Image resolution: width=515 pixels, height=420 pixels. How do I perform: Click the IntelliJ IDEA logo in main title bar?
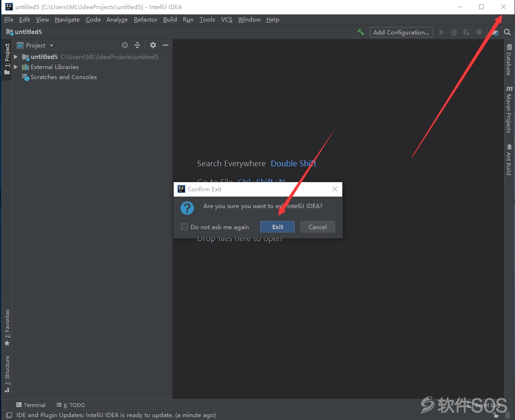pos(9,7)
